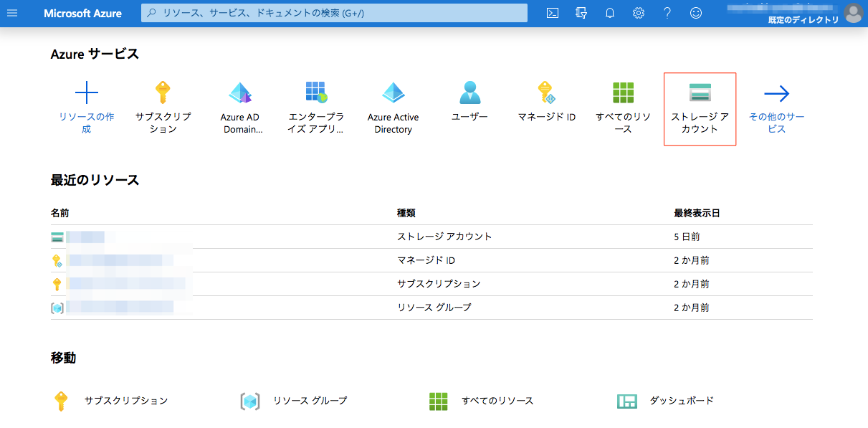Click the 種類 column header
Image resolution: width=868 pixels, height=428 pixels.
pos(406,213)
